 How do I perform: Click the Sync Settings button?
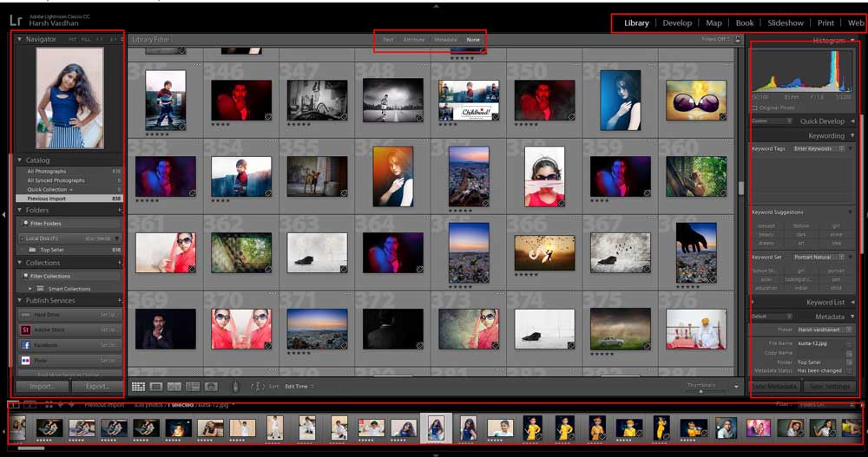[x=829, y=386]
